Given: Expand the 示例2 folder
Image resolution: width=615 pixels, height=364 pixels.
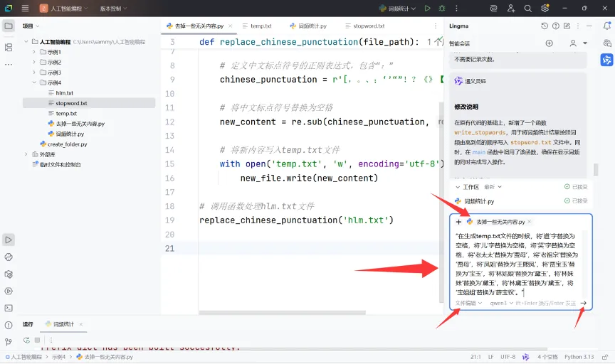Looking at the screenshot, I should click(33, 62).
